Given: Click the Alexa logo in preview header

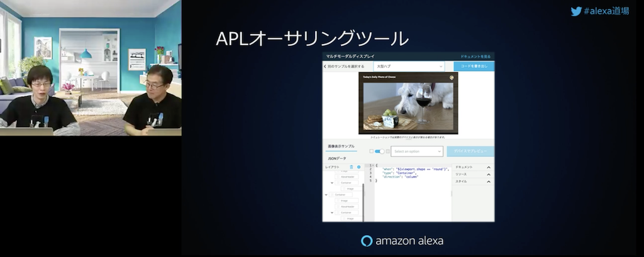Looking at the screenshot, I should tap(452, 77).
